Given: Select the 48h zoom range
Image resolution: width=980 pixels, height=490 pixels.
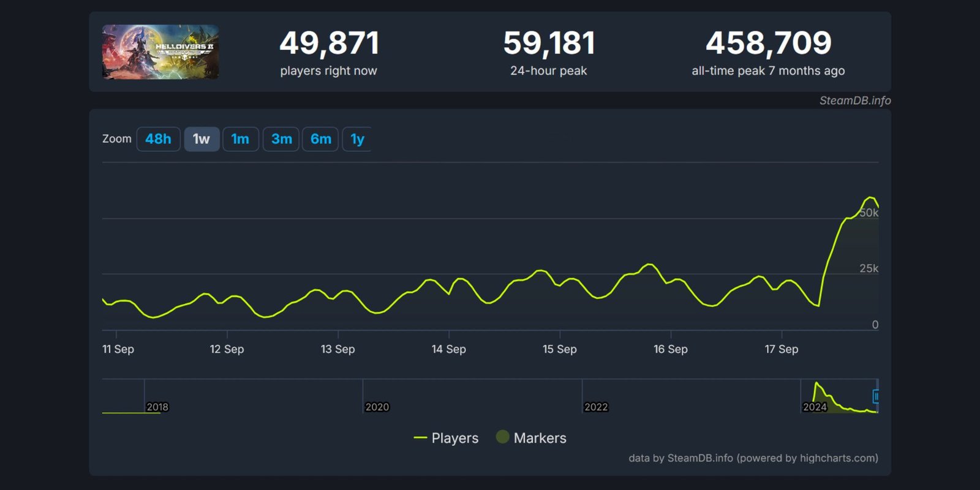Looking at the screenshot, I should click(x=158, y=139).
